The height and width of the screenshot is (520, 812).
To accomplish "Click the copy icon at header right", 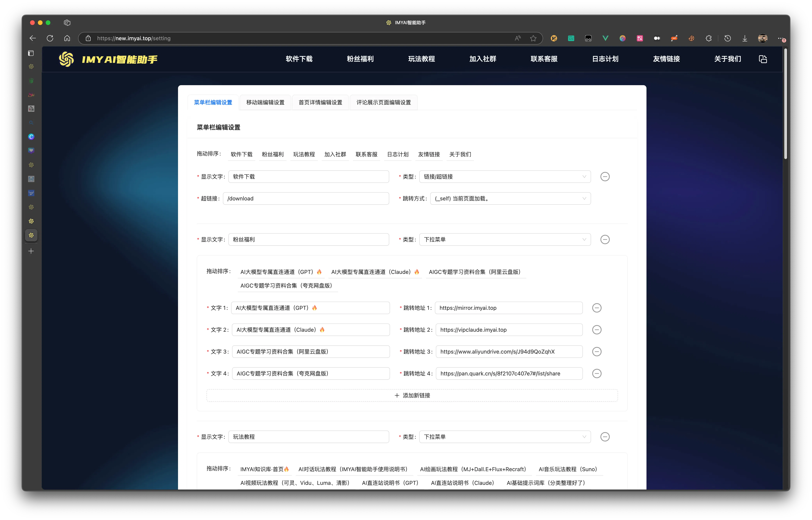I will [x=763, y=59].
